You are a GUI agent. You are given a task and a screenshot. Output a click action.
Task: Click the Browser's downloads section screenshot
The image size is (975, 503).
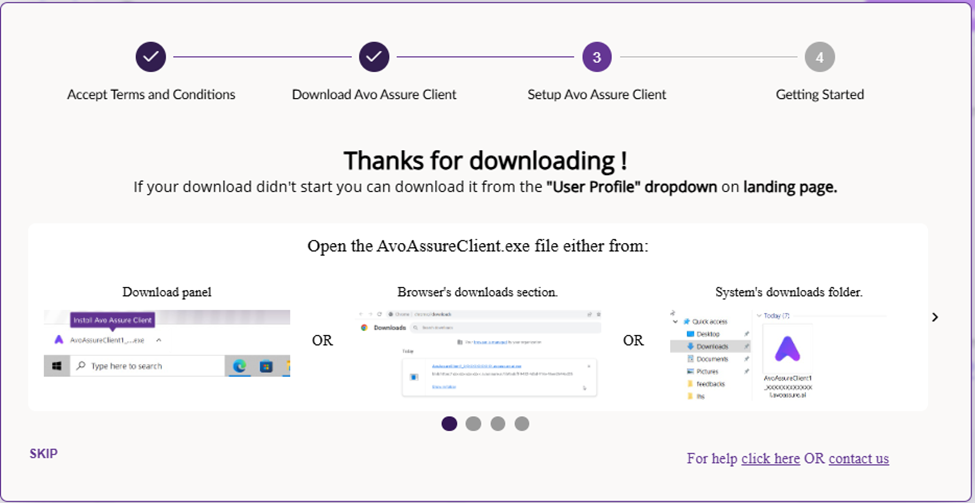click(477, 353)
